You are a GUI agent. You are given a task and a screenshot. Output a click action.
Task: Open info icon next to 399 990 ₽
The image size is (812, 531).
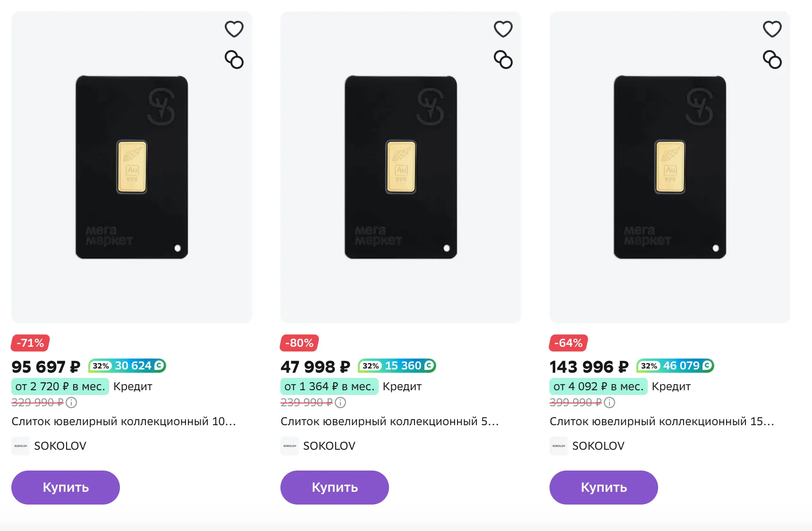(x=609, y=403)
